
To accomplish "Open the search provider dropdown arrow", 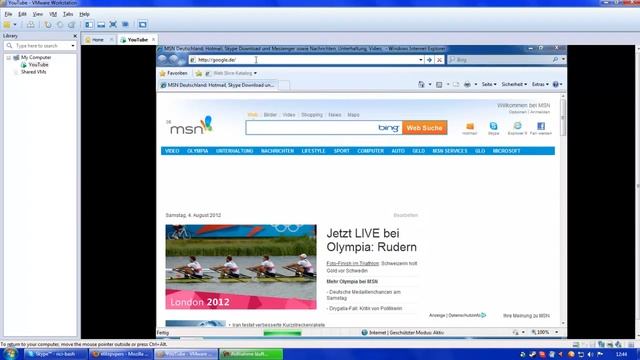I will (563, 60).
